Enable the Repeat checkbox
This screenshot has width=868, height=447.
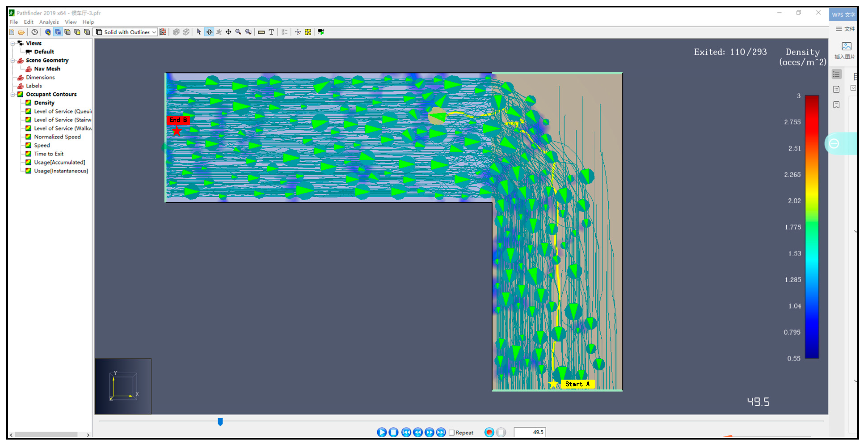[452, 432]
